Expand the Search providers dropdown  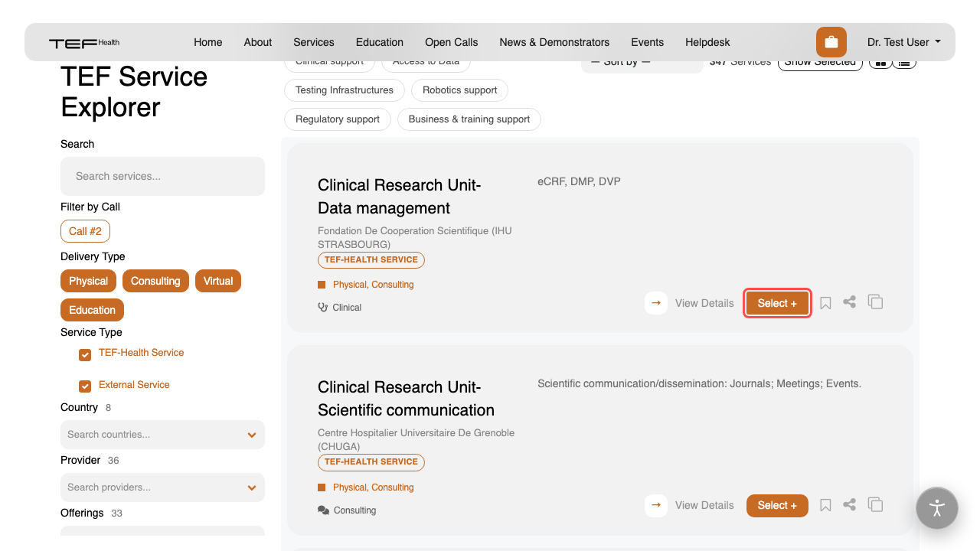pyautogui.click(x=162, y=487)
